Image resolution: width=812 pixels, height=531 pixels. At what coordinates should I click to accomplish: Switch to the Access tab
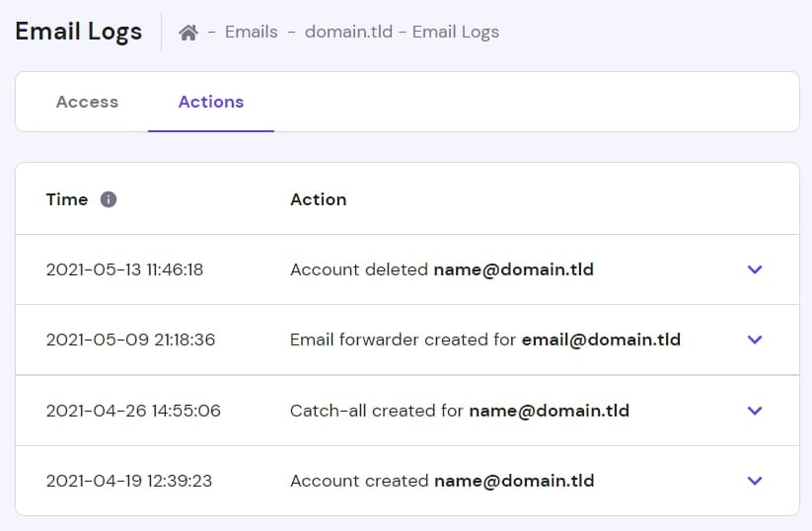(87, 102)
